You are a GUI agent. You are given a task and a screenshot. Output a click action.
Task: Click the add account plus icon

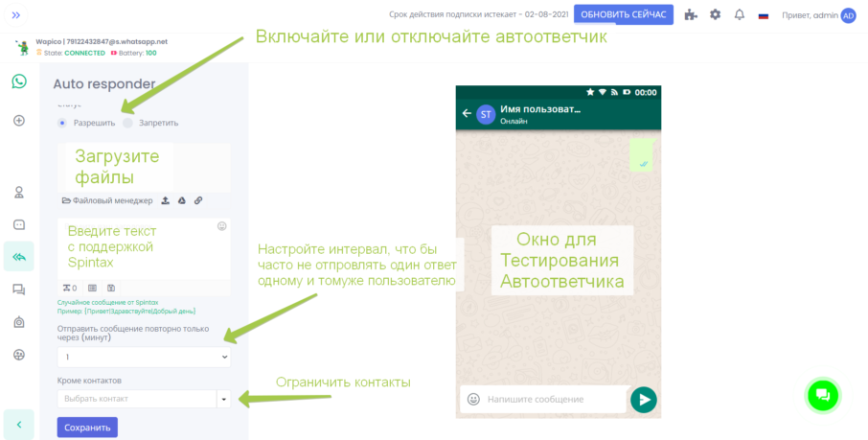[x=19, y=120]
